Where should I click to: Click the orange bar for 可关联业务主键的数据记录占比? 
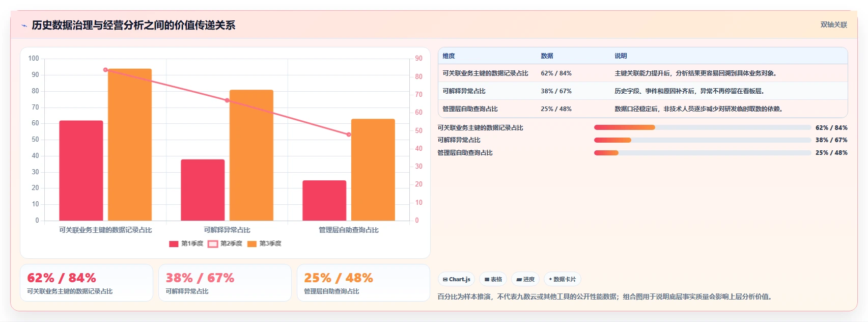point(130,145)
